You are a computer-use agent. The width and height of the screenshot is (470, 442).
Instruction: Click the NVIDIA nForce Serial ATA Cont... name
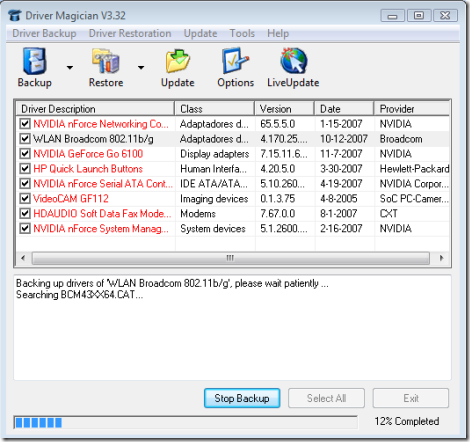pos(103,183)
